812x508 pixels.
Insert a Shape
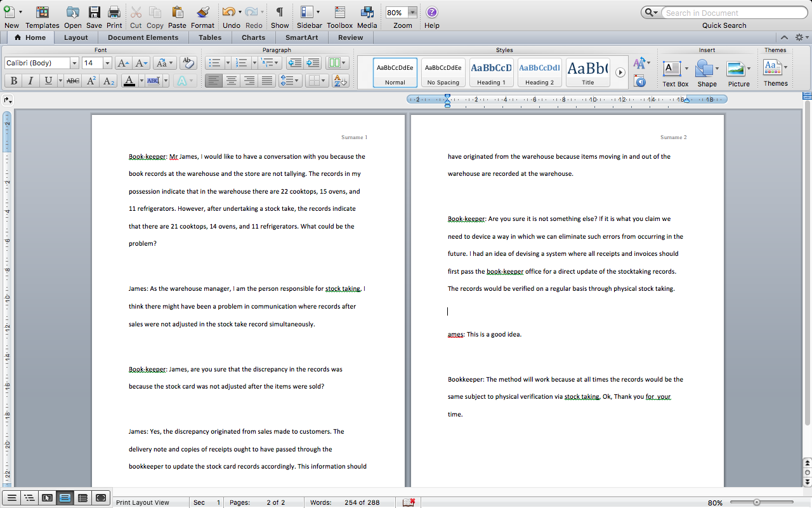[x=705, y=70]
